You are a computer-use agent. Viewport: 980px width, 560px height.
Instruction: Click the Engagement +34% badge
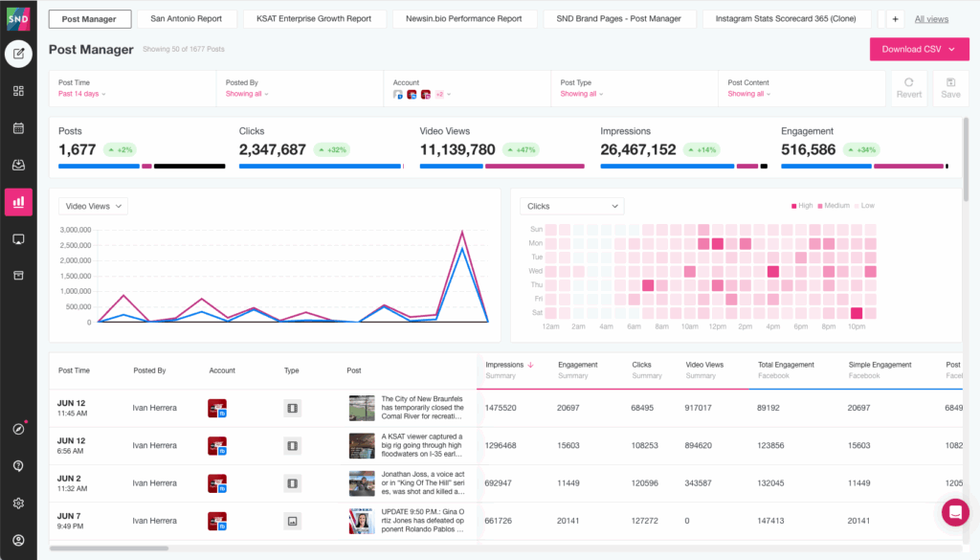pos(861,150)
